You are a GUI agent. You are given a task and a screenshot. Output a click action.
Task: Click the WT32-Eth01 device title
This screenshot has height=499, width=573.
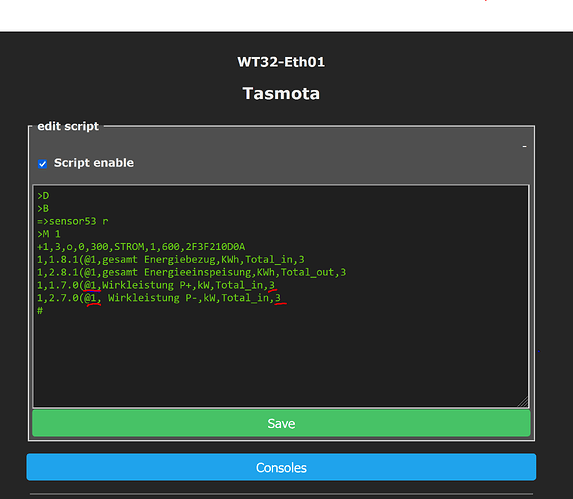point(281,62)
